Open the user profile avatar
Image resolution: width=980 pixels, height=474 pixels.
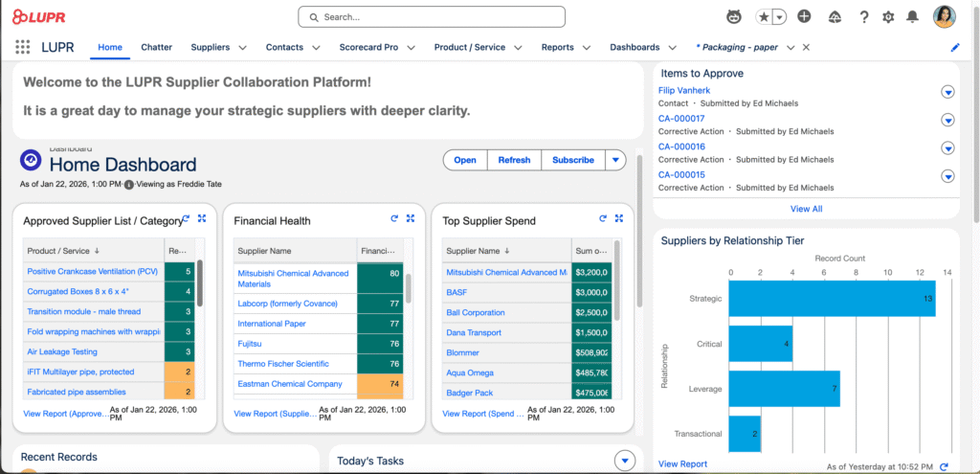tap(945, 17)
